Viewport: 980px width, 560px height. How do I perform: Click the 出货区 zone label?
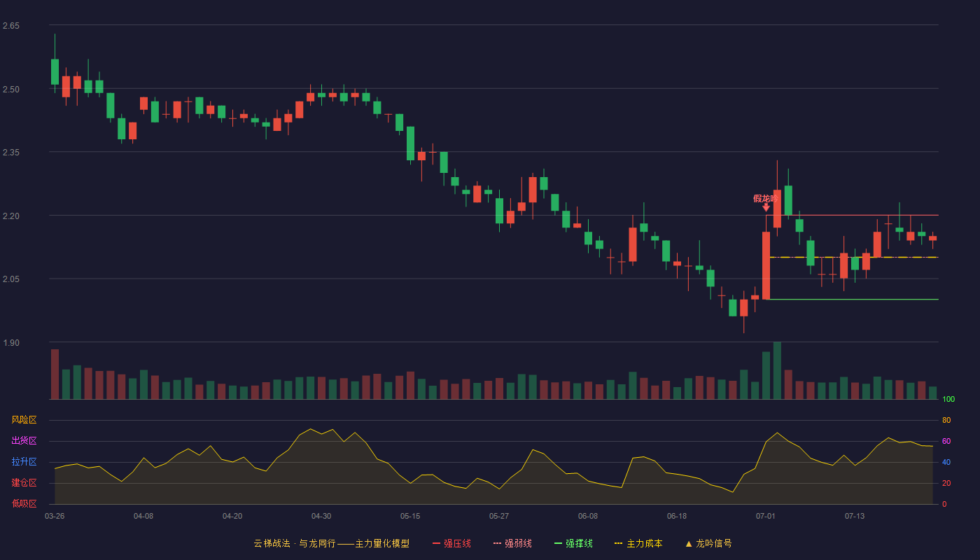click(24, 441)
